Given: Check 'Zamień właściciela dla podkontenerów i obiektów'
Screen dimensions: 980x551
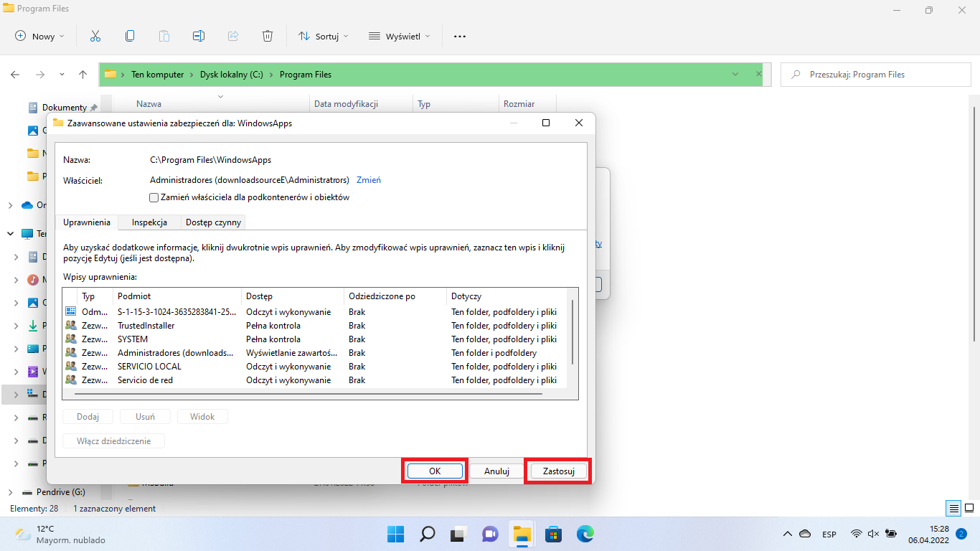Looking at the screenshot, I should coord(154,197).
